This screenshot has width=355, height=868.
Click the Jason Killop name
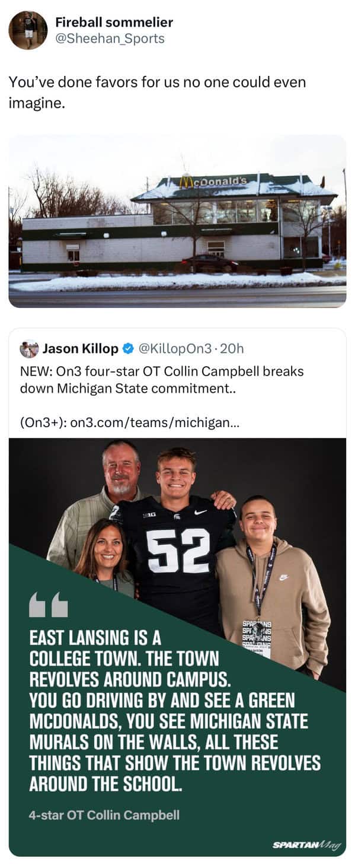click(x=80, y=349)
